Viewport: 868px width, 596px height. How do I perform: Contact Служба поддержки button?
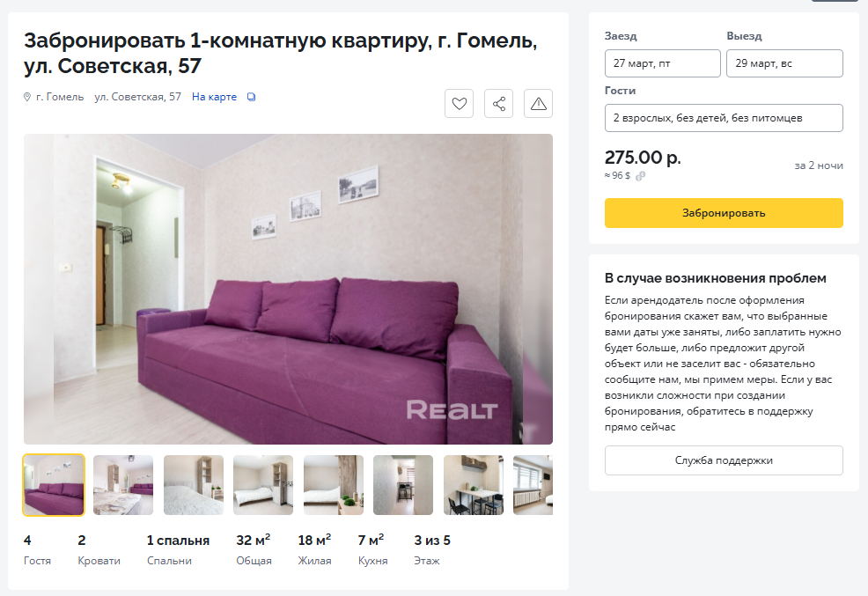point(724,460)
